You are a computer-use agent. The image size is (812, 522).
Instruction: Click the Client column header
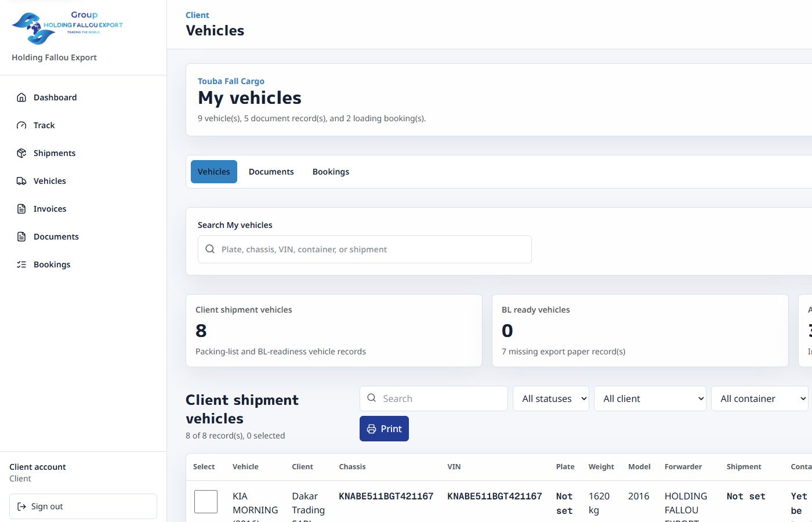(302, 467)
